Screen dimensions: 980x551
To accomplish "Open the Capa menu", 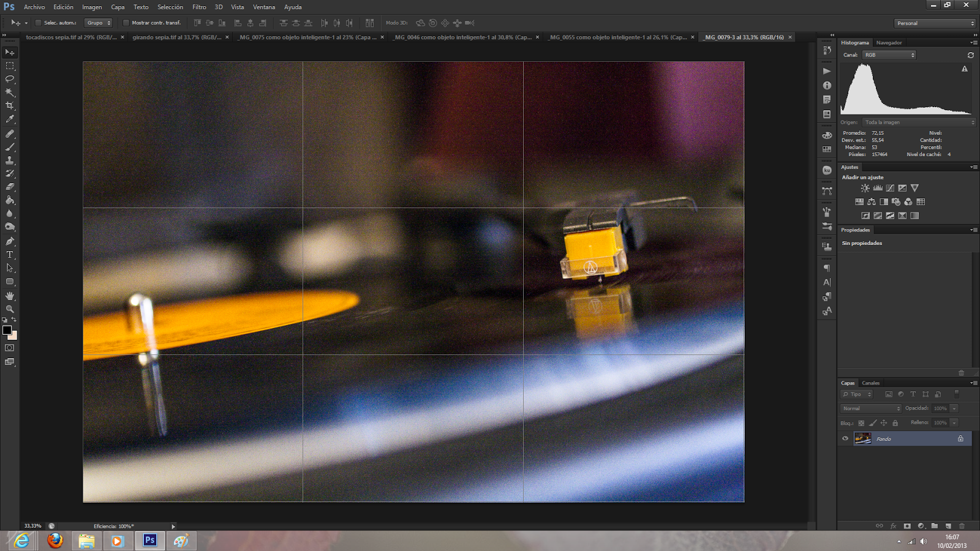I will click(118, 7).
